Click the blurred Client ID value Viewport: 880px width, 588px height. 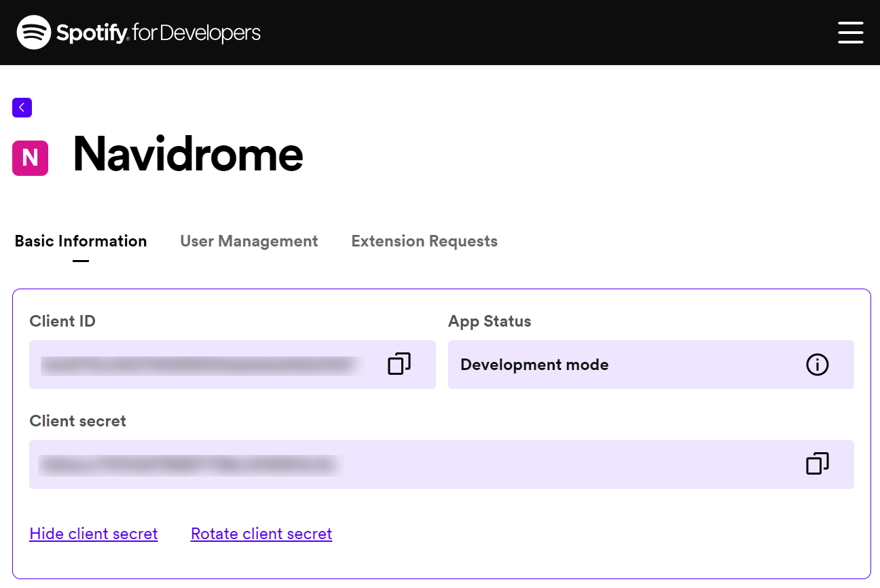tap(198, 365)
